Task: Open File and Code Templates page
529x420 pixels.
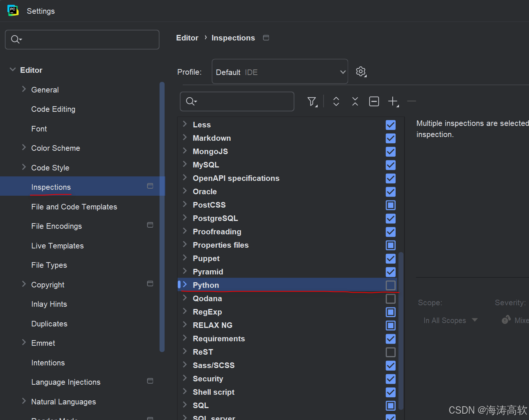Action: point(74,207)
